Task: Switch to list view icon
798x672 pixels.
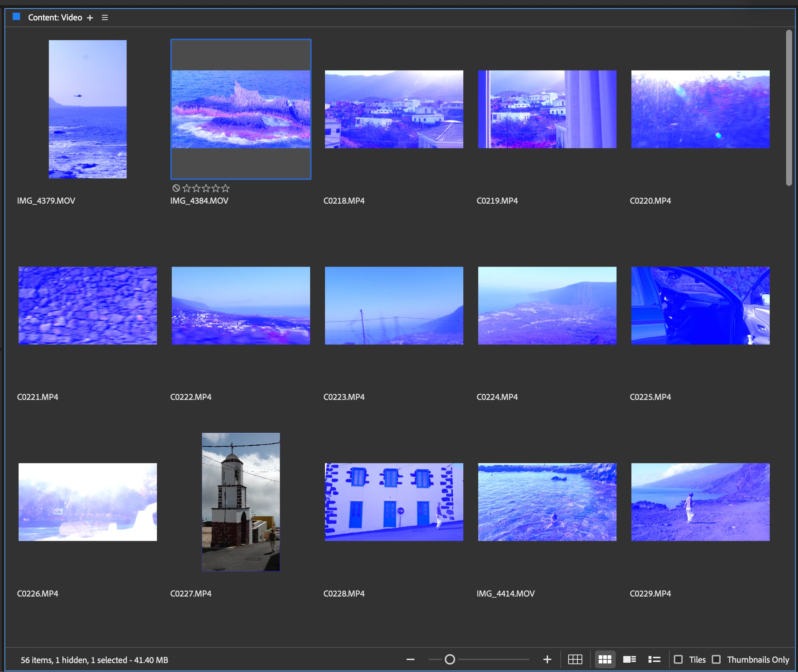Action: point(654,659)
